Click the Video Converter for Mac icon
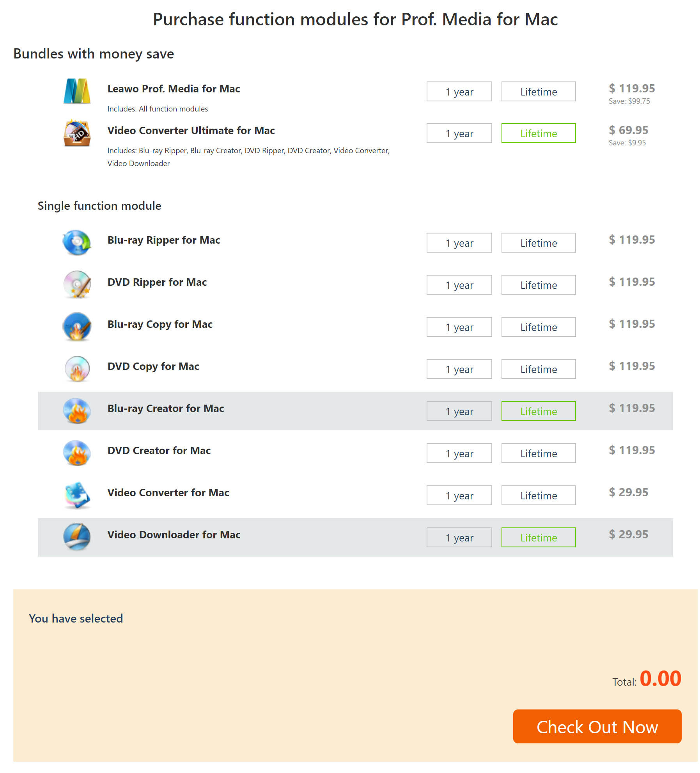 77,495
